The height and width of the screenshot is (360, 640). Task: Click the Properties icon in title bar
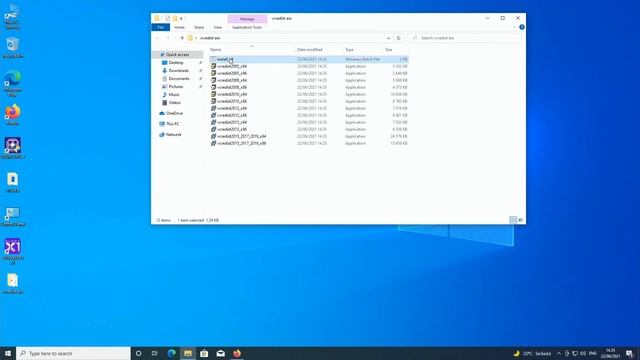(167, 18)
